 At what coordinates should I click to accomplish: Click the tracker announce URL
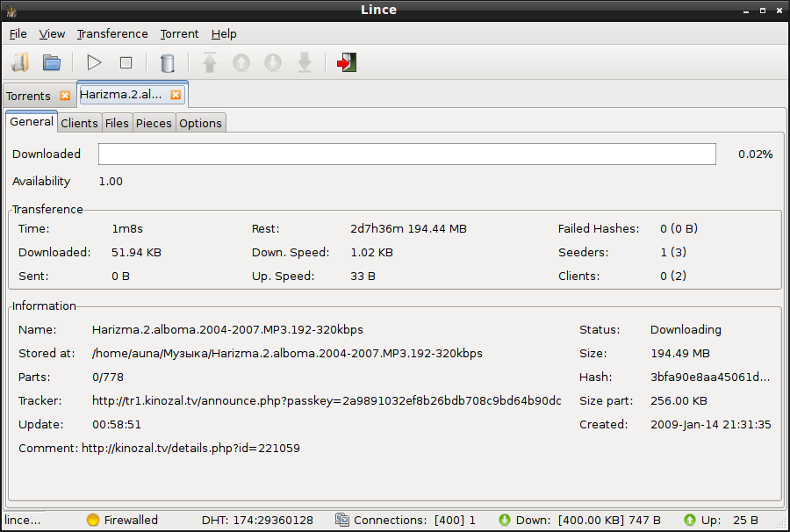pyautogui.click(x=327, y=400)
